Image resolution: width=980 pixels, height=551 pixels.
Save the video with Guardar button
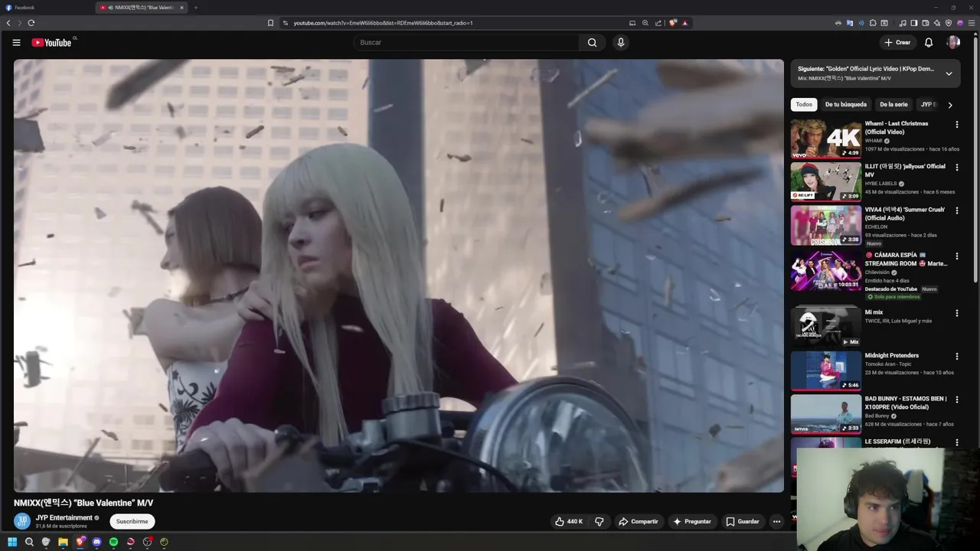coord(743,521)
